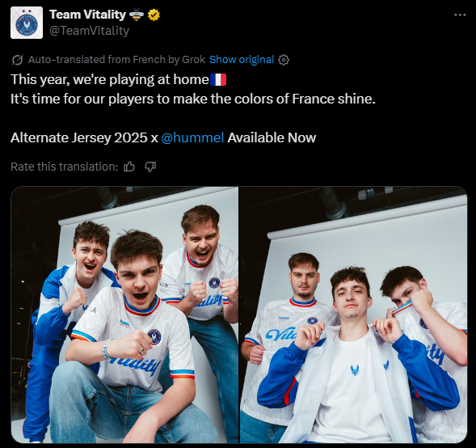Open translation settings gear icon
The image size is (476, 448).
(284, 60)
